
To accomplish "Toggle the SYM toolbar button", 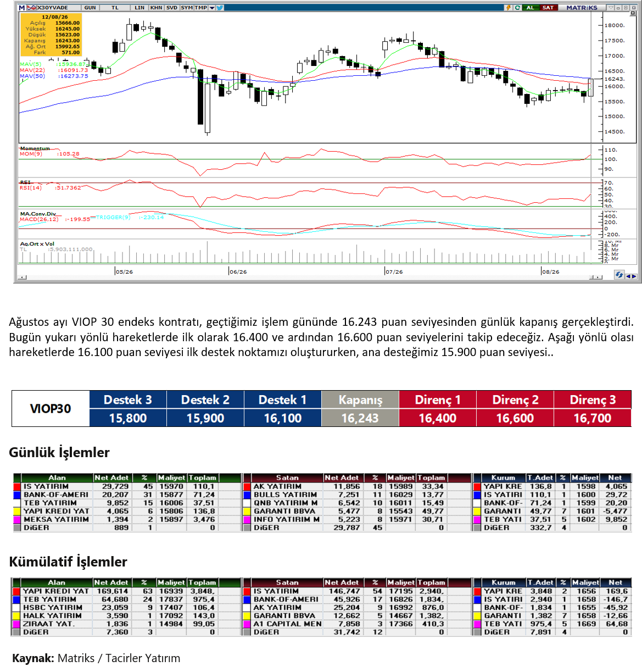I will pos(187,8).
